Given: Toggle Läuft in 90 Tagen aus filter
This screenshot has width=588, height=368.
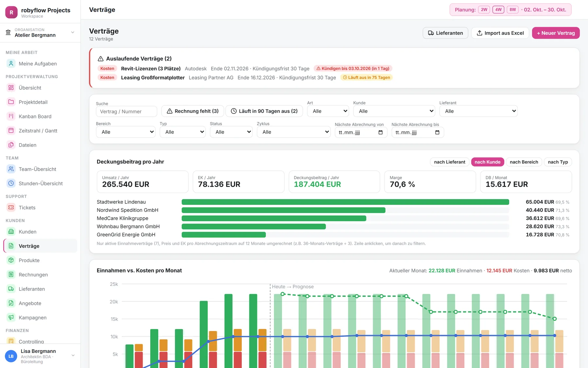Looking at the screenshot, I should click(264, 111).
